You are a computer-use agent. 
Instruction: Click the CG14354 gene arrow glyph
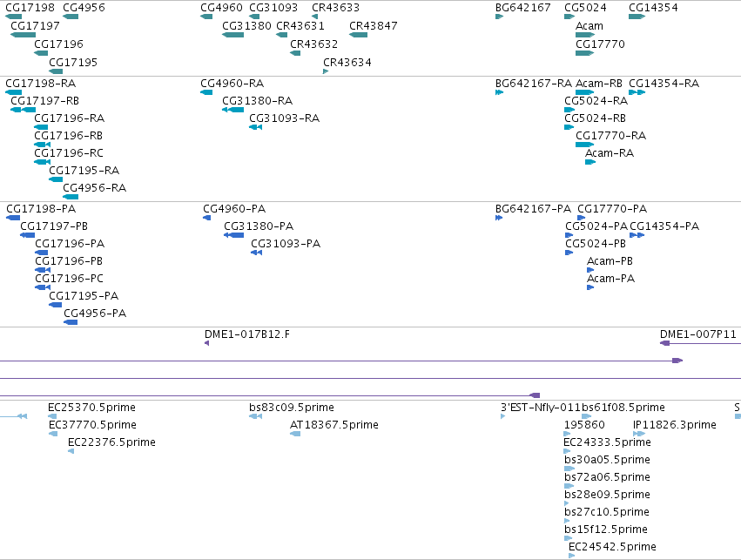point(637,17)
